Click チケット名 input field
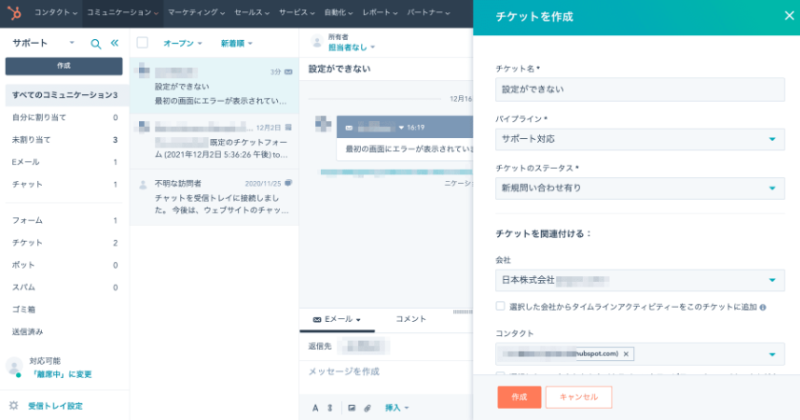Screen dimensions: 800x420 pyautogui.click(x=640, y=89)
